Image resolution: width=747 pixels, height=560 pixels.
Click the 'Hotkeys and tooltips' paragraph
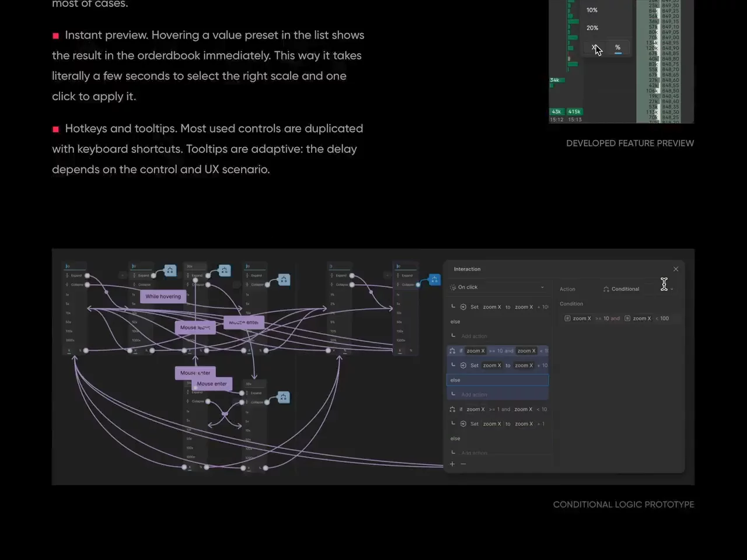[208, 149]
